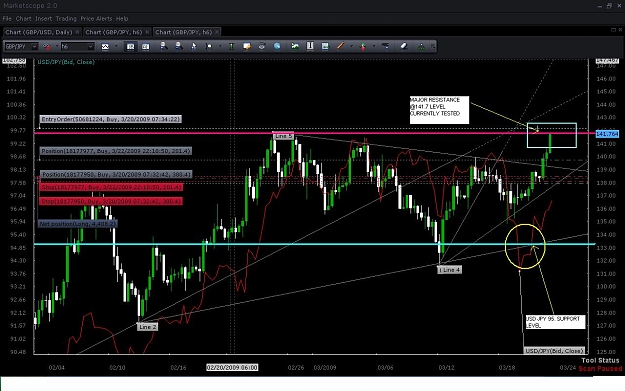
Task: Open the dropdown arrow left of h6 box
Action: pyautogui.click(x=57, y=47)
